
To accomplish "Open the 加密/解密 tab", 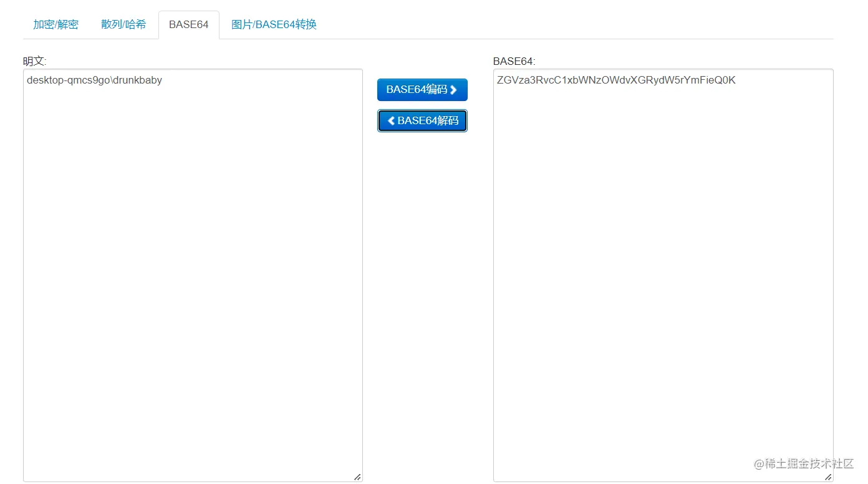I will tap(55, 25).
